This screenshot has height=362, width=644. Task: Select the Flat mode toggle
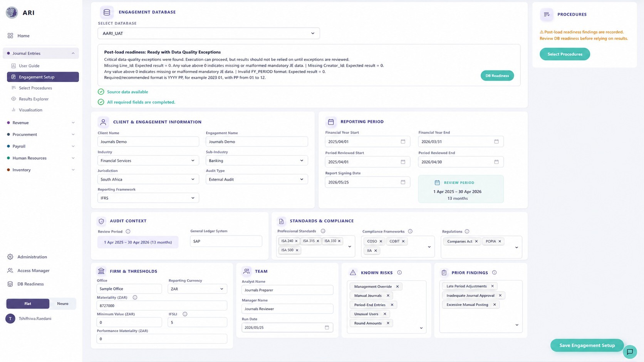click(x=28, y=304)
